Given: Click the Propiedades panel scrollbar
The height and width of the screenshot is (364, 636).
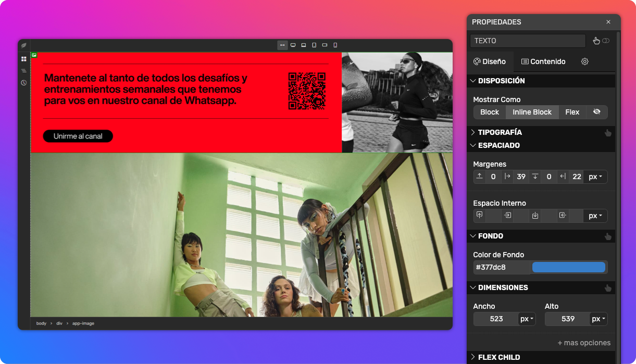Looking at the screenshot, I should point(618,198).
